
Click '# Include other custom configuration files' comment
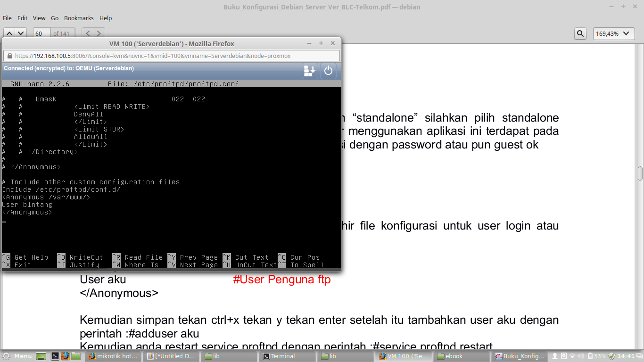[x=91, y=182]
